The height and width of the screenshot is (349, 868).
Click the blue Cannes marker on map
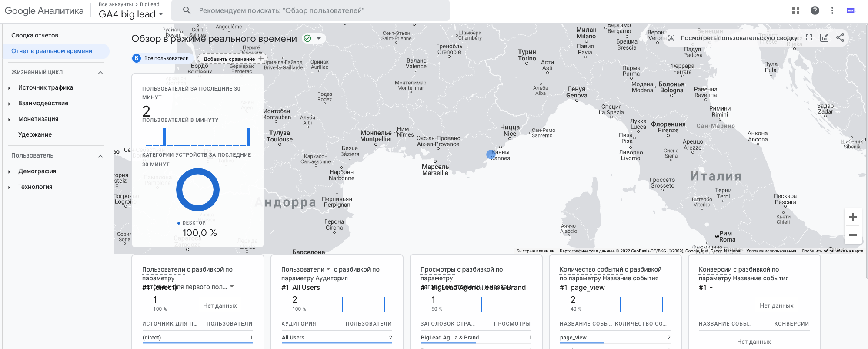tap(491, 154)
